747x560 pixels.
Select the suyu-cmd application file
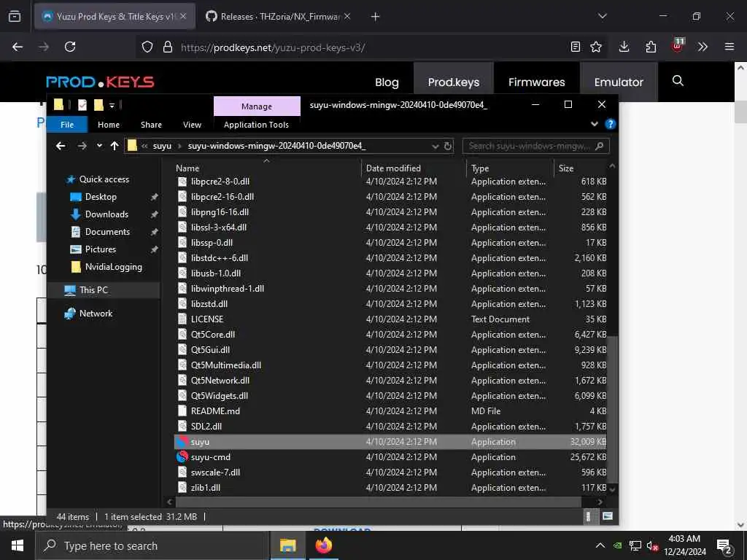coord(391,457)
